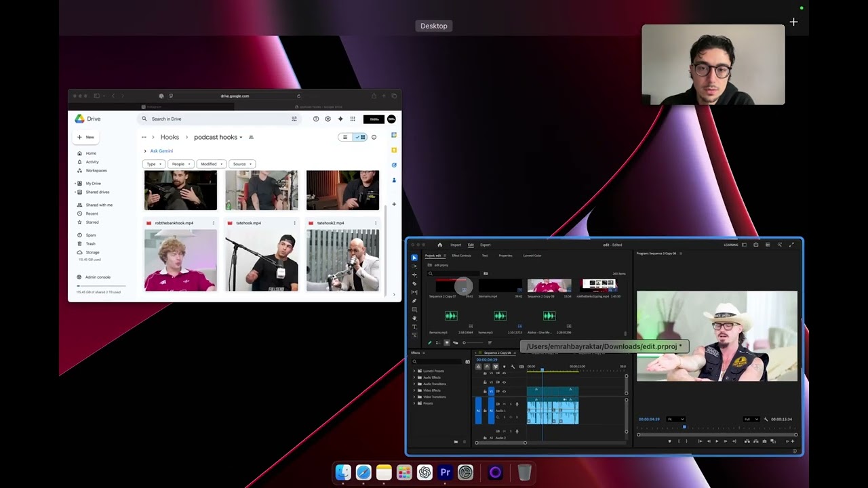Image resolution: width=868 pixels, height=488 pixels.
Task: Click Program Monitor playhead scrubber
Action: 684,427
